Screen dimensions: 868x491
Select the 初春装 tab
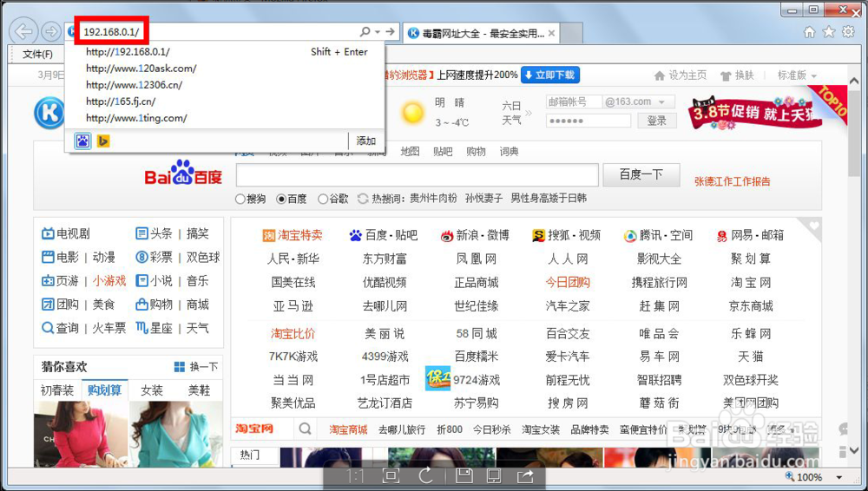57,390
